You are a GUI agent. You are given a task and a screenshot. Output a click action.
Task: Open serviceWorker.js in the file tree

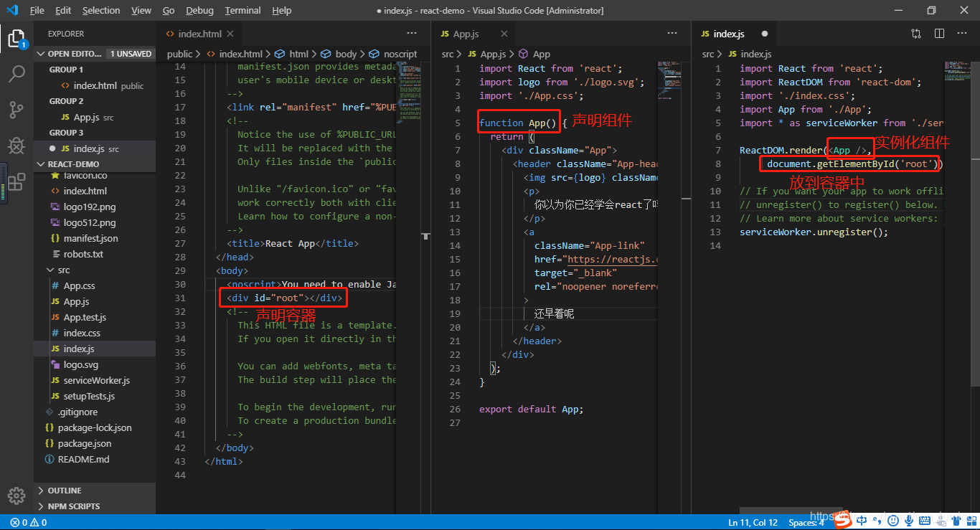(95, 380)
